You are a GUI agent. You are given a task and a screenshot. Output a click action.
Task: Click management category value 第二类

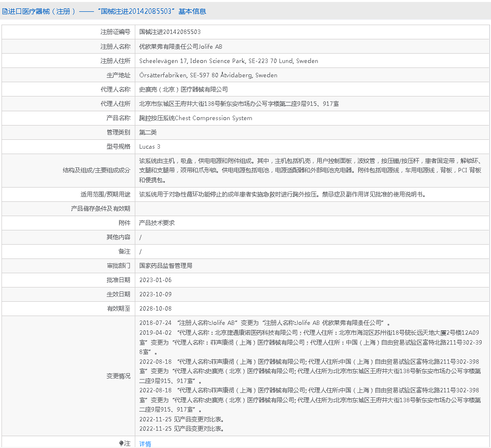149,132
